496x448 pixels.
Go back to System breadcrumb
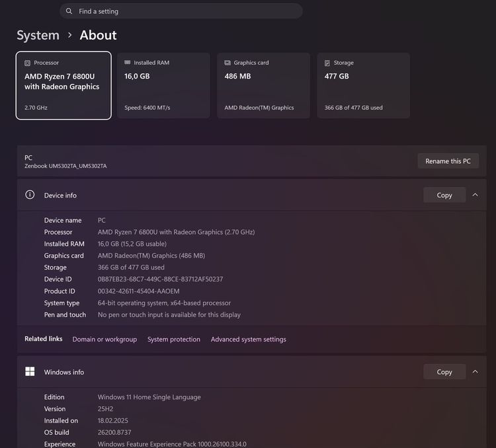[x=38, y=35]
